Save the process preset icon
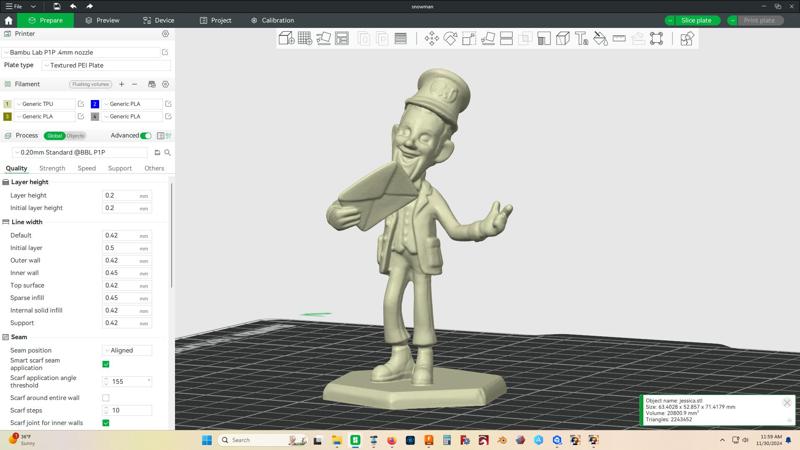This screenshot has height=450, width=800. pyautogui.click(x=157, y=153)
